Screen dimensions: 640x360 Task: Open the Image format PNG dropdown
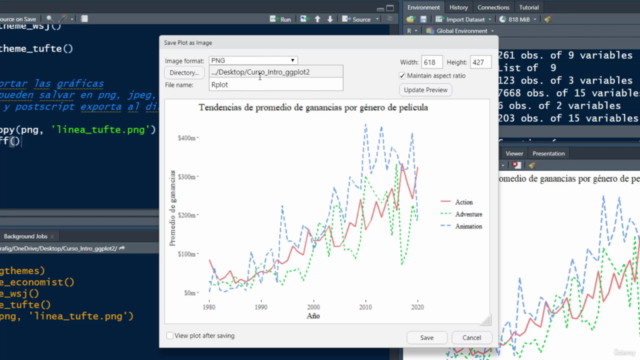(253, 60)
